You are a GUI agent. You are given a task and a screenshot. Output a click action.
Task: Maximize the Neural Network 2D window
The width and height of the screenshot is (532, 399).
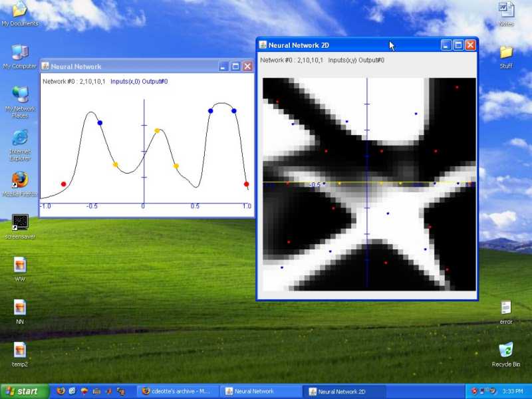point(458,45)
